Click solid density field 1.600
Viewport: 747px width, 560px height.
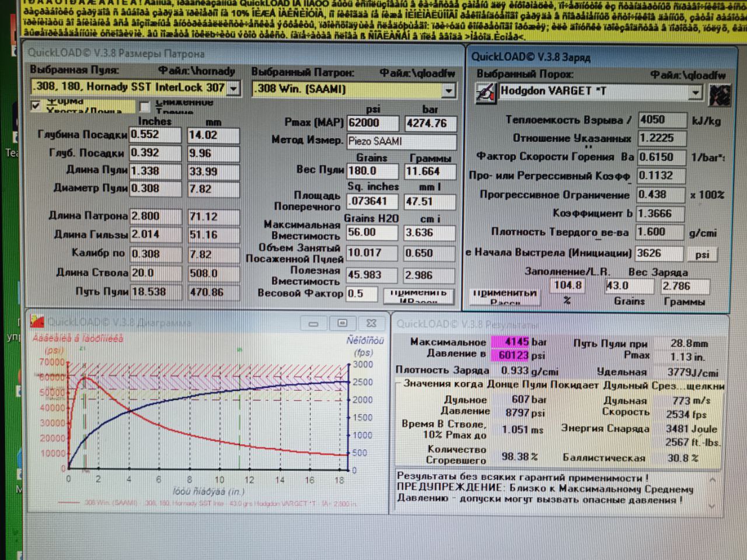pyautogui.click(x=659, y=232)
